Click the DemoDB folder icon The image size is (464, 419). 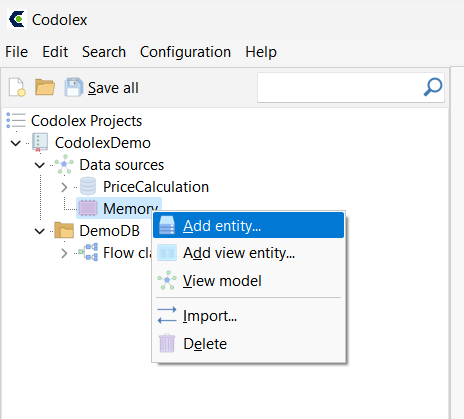point(64,230)
